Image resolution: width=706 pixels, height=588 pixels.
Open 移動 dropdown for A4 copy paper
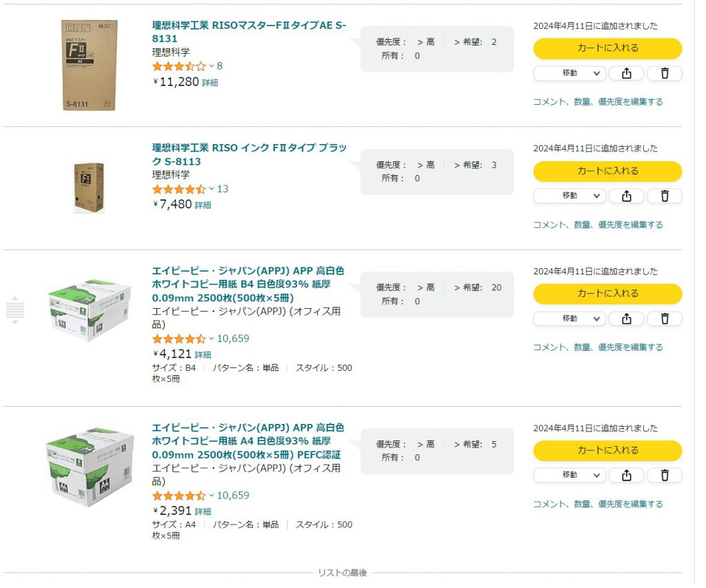[569, 475]
